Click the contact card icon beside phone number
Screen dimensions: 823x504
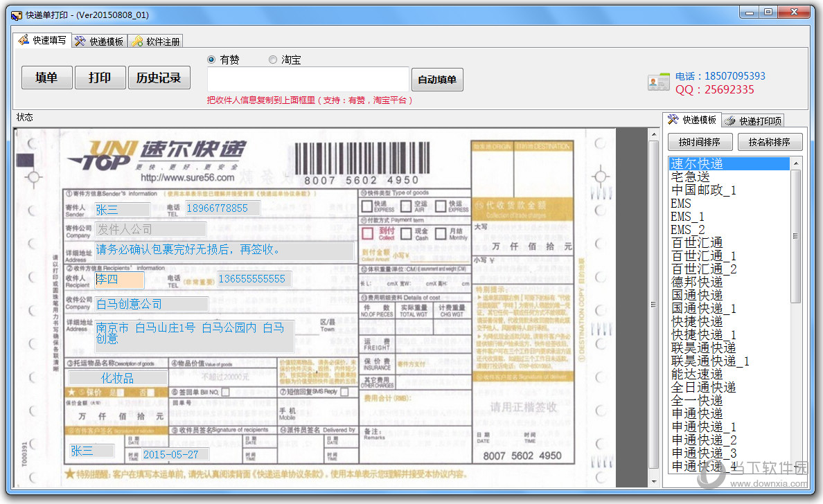(659, 82)
